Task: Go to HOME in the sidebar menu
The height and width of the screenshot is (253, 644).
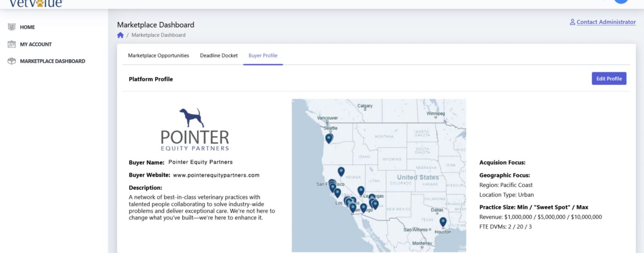Action: point(27,27)
